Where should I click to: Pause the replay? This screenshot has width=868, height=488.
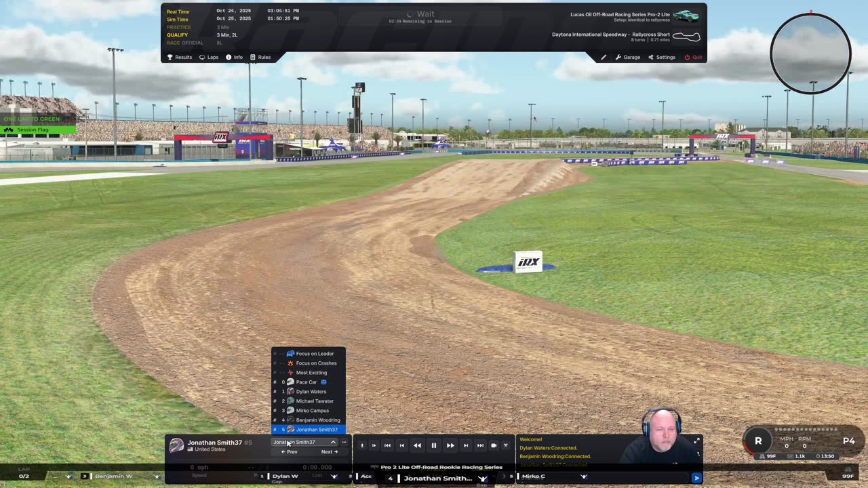click(434, 445)
